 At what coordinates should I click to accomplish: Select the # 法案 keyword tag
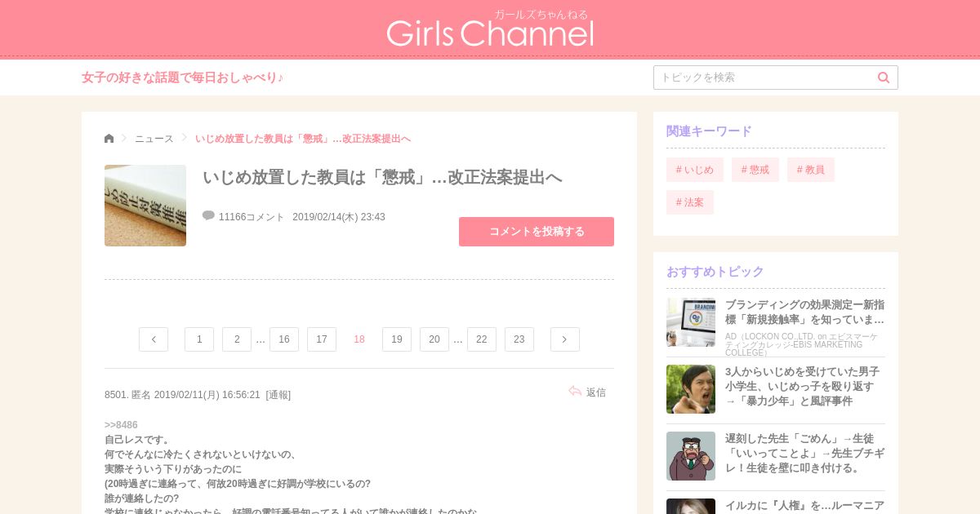pos(690,202)
